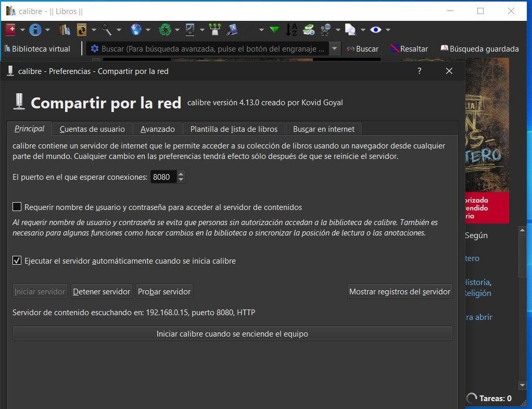The width and height of the screenshot is (532, 409).
Task: Click the Send to device icon
Action: coord(190,30)
